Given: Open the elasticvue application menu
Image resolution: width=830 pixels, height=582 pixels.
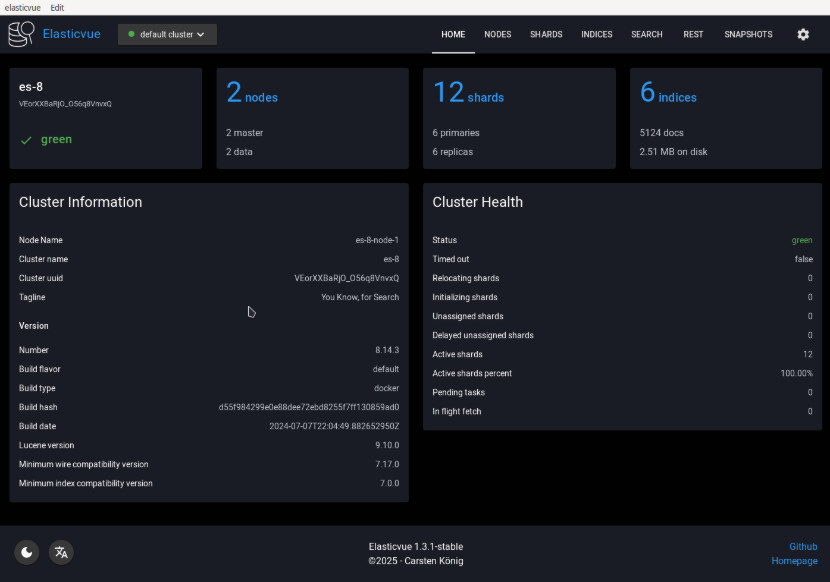Looking at the screenshot, I should tap(23, 7).
